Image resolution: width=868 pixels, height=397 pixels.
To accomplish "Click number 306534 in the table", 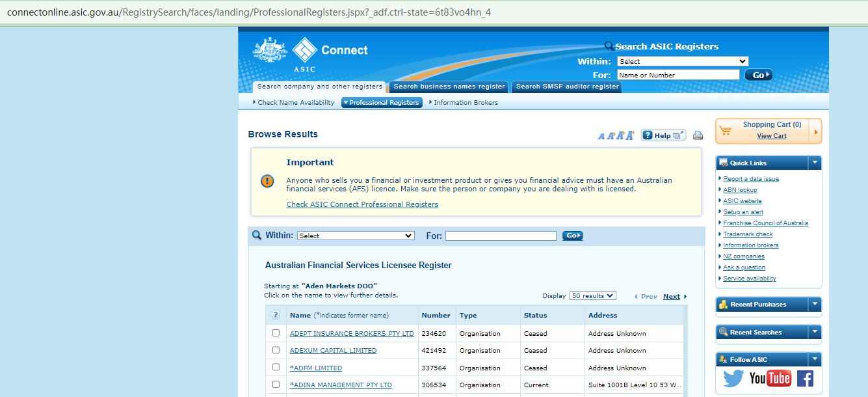I will [434, 385].
